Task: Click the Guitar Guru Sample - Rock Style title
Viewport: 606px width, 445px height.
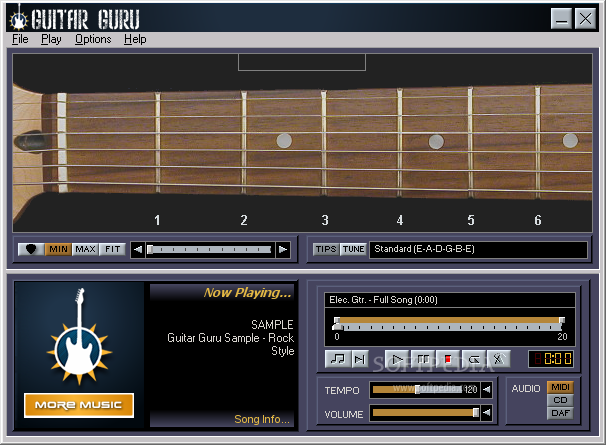Action: (x=231, y=344)
